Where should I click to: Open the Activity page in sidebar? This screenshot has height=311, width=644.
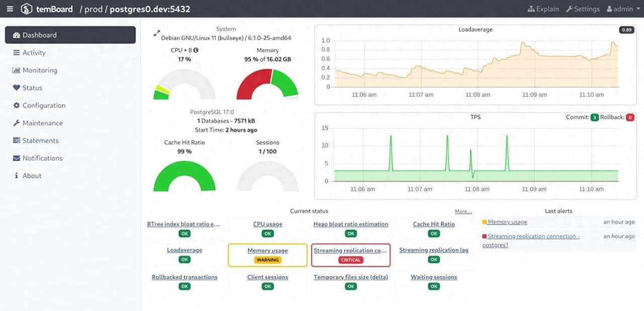pos(34,53)
